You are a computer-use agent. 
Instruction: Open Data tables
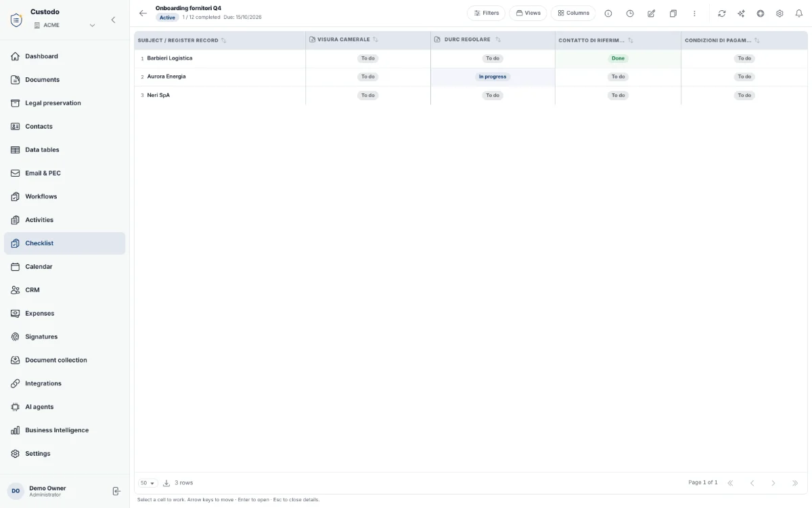click(x=64, y=150)
